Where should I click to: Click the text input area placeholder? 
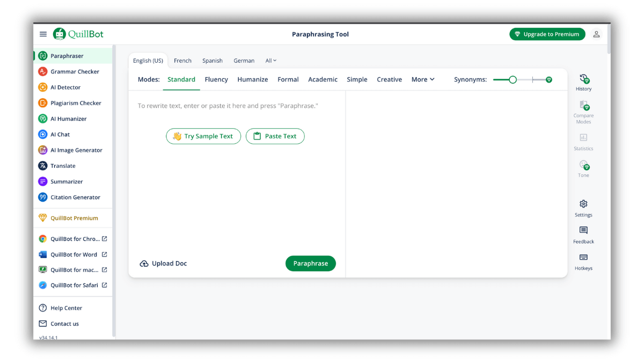(x=228, y=106)
